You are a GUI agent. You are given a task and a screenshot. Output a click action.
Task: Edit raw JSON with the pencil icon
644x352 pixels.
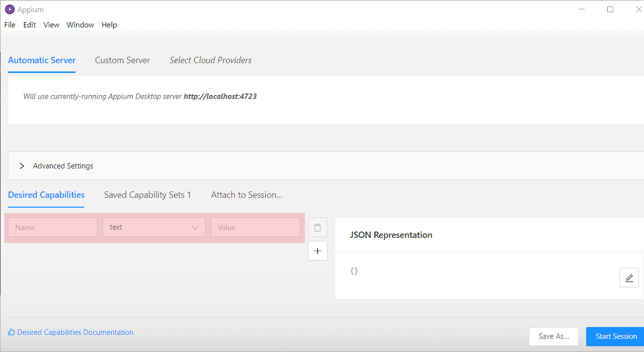(x=629, y=278)
